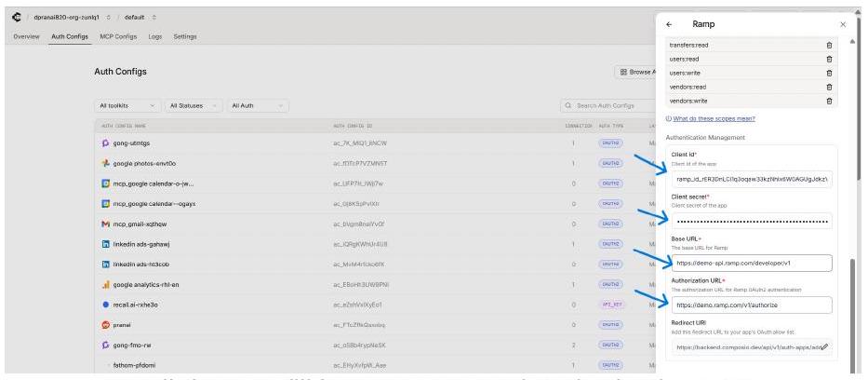The height and width of the screenshot is (380, 868).
Task: Open the MCP Configs tab
Action: point(118,36)
